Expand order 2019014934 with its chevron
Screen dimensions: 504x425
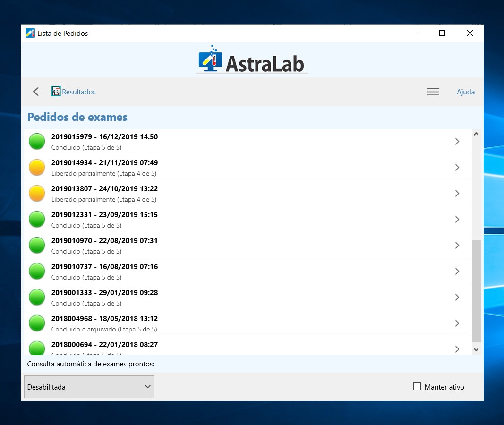[x=457, y=167]
